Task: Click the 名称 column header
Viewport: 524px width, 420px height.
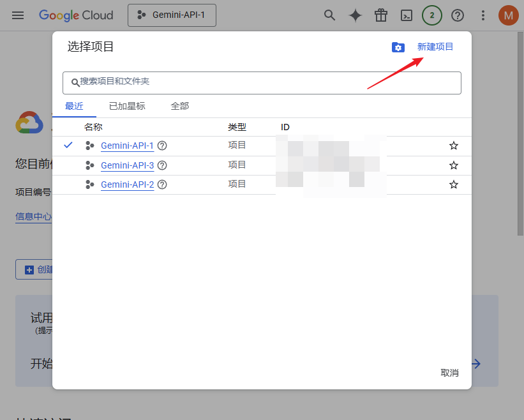Action: (93, 127)
